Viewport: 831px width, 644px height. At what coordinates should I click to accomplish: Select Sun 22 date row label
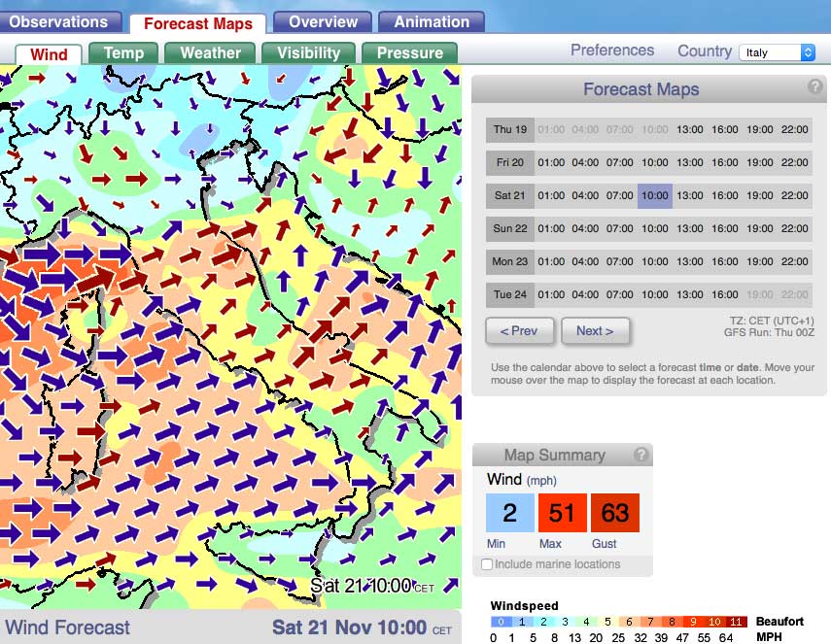click(509, 228)
